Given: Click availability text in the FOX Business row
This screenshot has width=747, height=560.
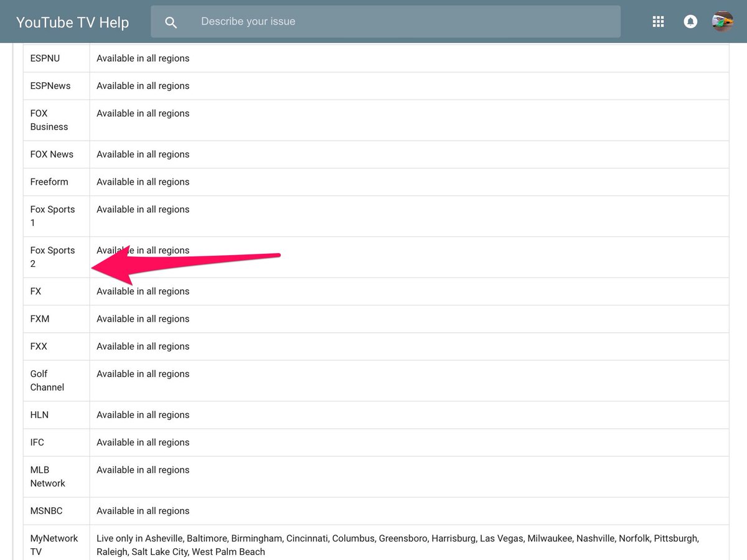Looking at the screenshot, I should pyautogui.click(x=143, y=113).
